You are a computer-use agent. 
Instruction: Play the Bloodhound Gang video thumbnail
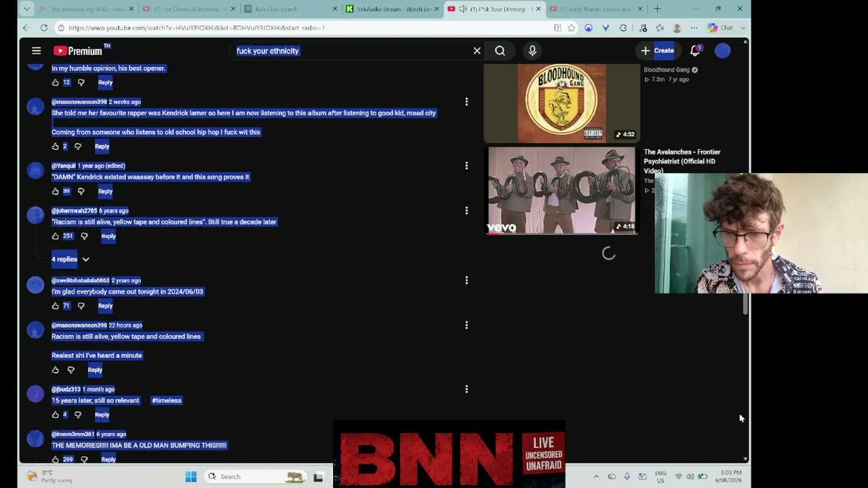click(x=561, y=104)
